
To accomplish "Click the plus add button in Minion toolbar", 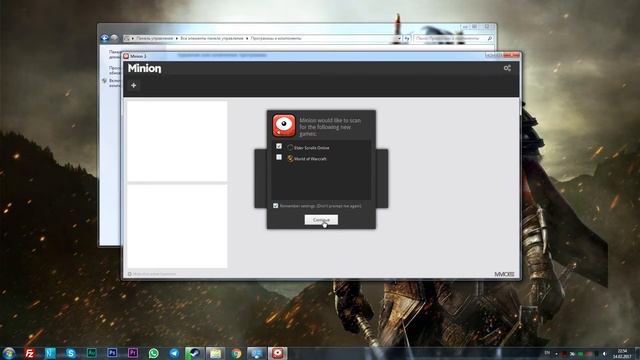I will 133,85.
